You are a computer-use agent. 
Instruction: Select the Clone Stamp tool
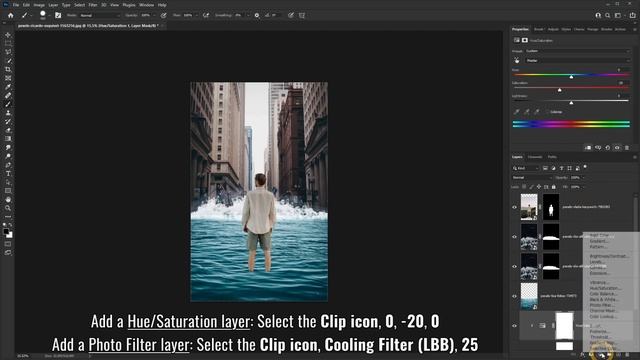point(8,113)
